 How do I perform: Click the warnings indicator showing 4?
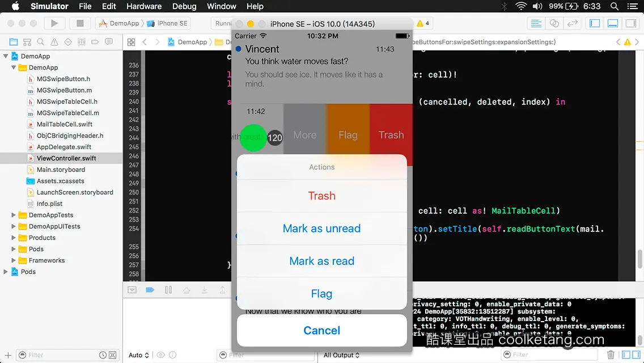[423, 23]
